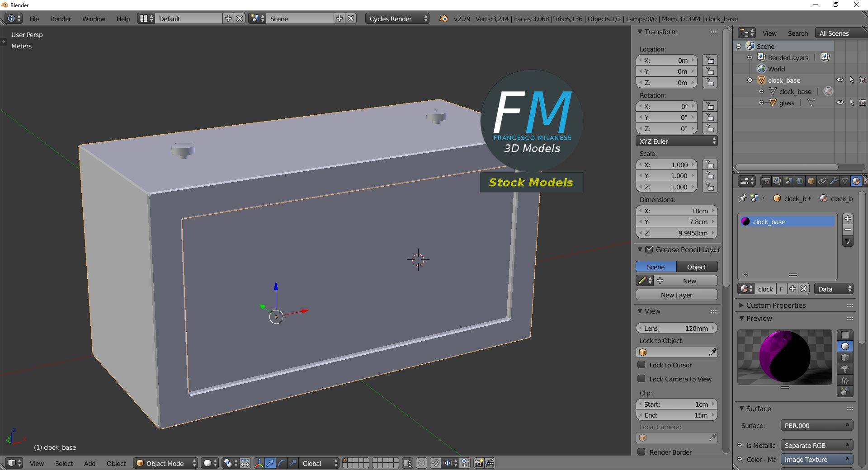The width and height of the screenshot is (868, 470).
Task: Select flat plane material preview type
Action: tap(845, 335)
